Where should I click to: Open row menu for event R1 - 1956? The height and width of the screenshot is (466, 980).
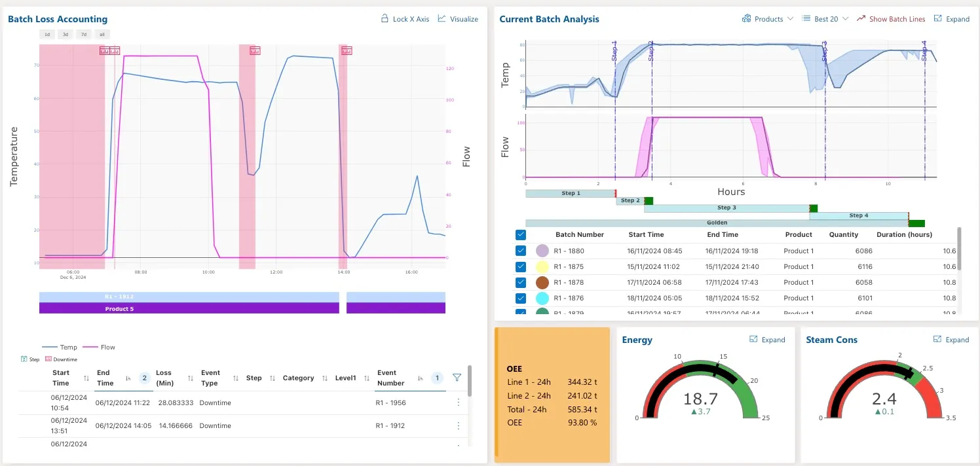click(x=458, y=403)
